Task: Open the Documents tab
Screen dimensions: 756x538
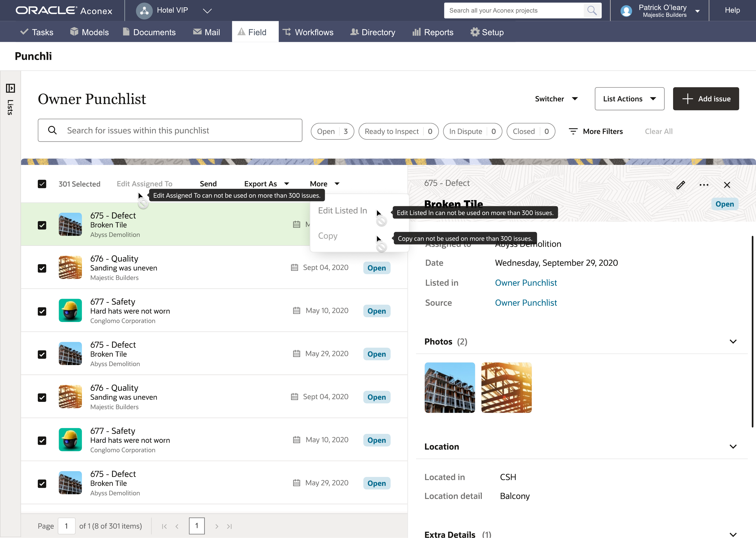Action: click(x=149, y=32)
